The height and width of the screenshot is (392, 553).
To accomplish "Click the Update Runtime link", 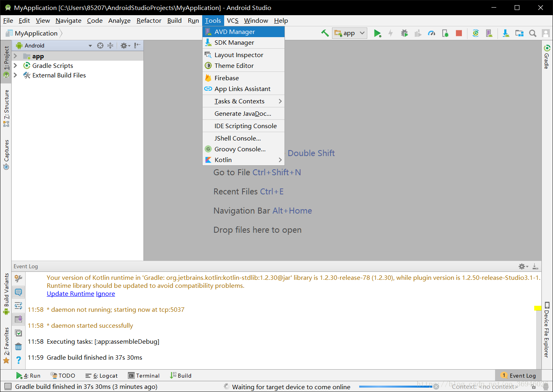I will tap(70, 294).
